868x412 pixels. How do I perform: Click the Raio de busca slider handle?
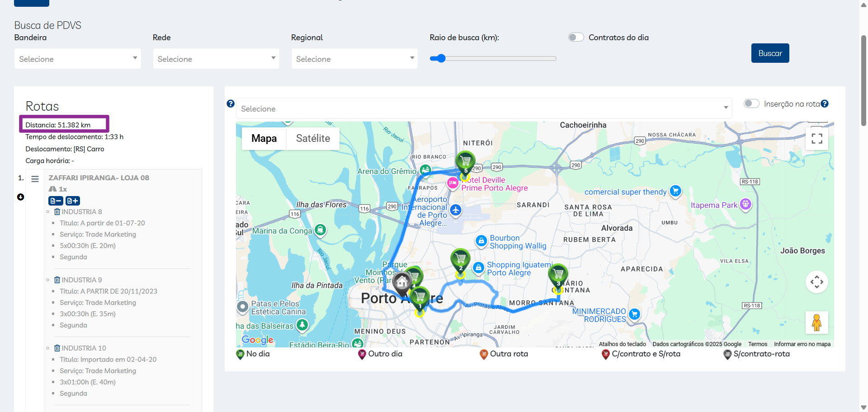coord(441,58)
